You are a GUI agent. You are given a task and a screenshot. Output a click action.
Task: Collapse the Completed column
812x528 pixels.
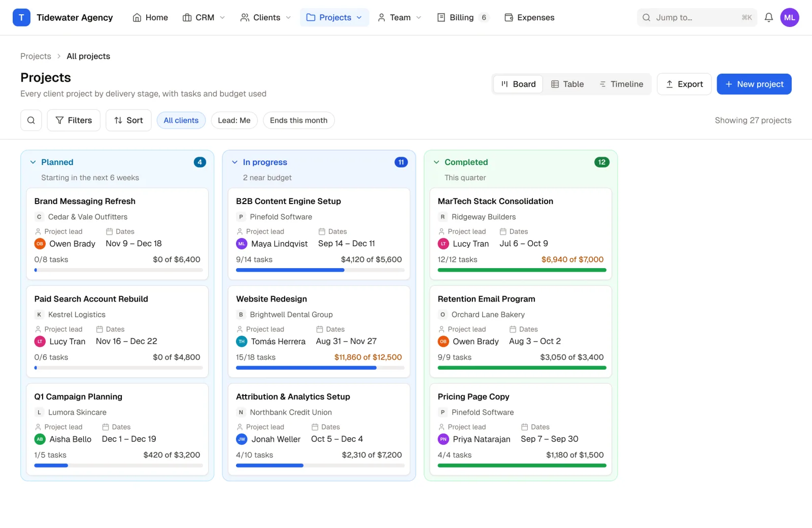[x=436, y=162]
